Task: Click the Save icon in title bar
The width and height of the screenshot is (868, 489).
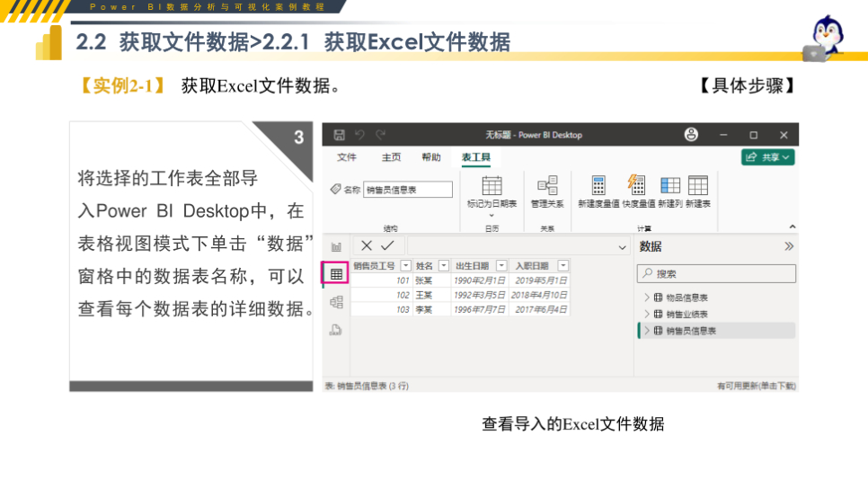Action: point(340,135)
